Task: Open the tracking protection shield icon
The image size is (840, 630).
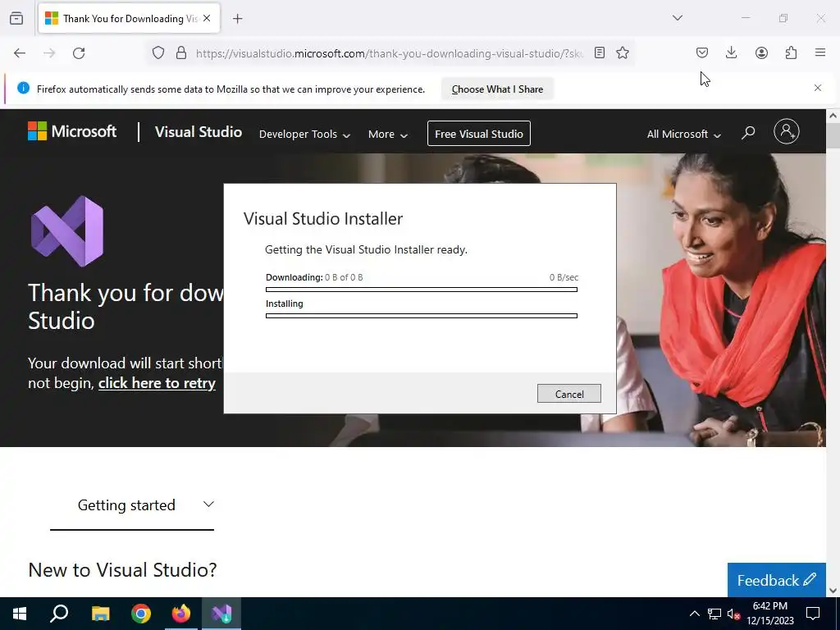Action: 158,53
